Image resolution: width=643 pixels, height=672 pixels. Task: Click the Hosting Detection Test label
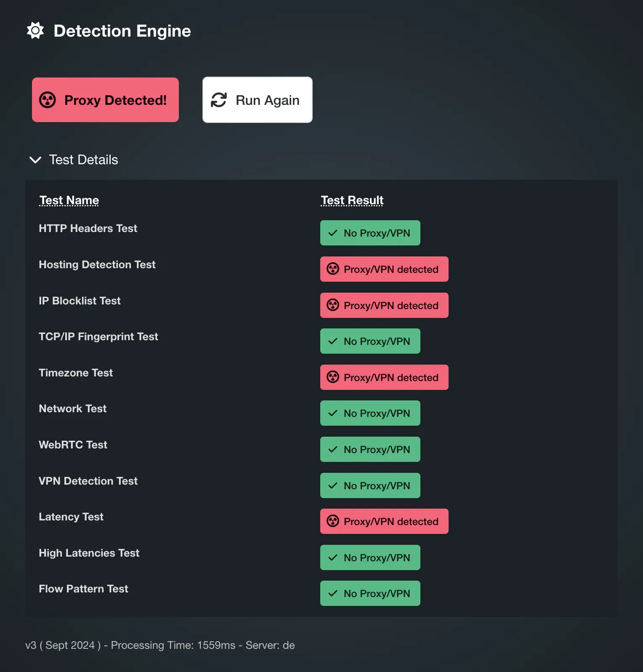pyautogui.click(x=97, y=264)
